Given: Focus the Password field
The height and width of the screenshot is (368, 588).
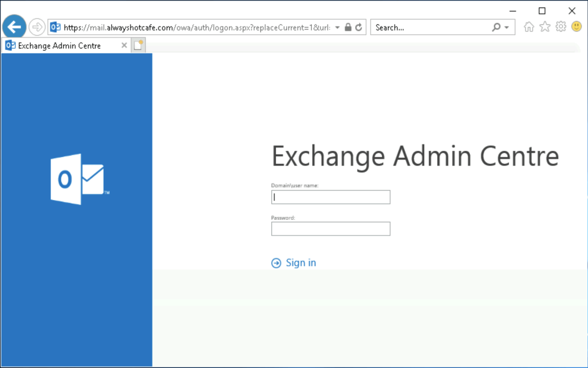Looking at the screenshot, I should click(330, 229).
